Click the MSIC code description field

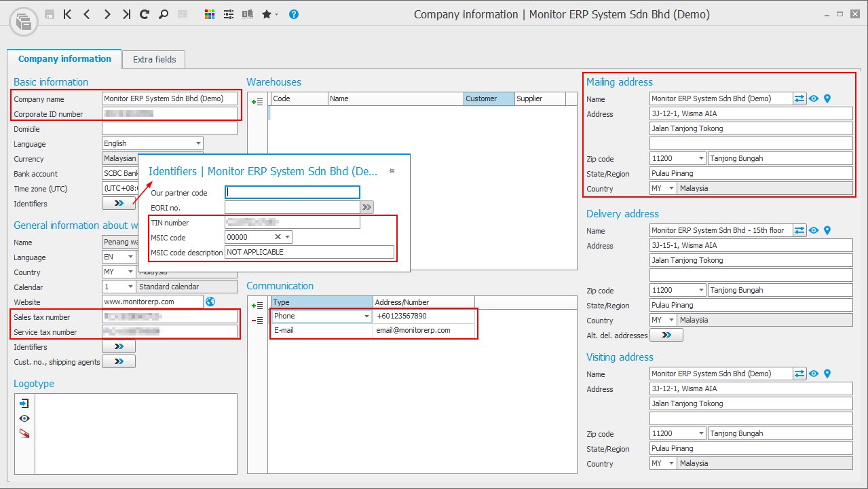point(309,252)
